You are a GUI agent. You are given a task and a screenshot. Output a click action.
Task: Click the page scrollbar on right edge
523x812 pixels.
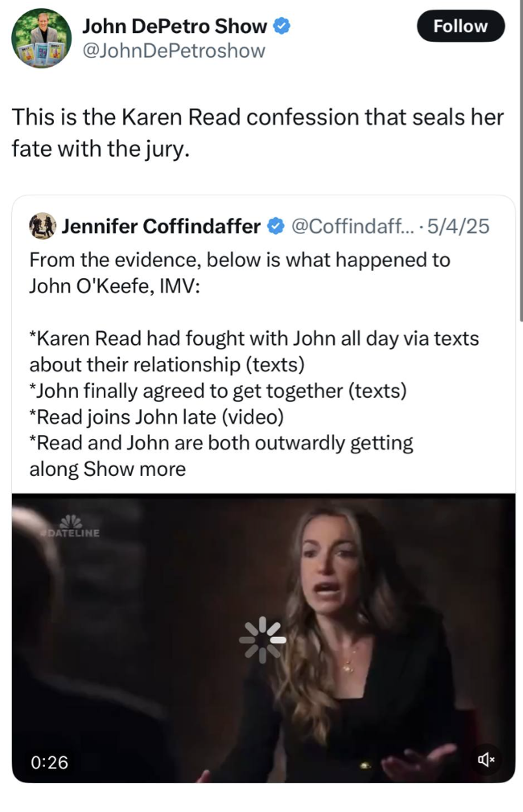click(519, 161)
